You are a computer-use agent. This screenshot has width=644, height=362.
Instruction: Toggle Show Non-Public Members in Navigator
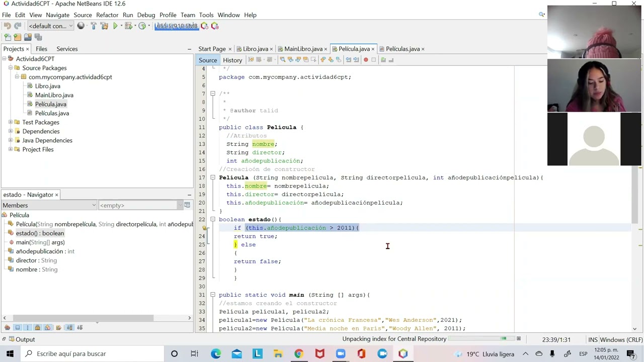point(38,327)
